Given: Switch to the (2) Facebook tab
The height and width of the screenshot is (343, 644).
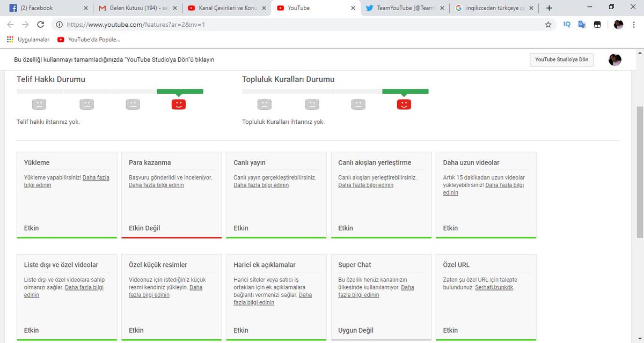Looking at the screenshot, I should [47, 8].
